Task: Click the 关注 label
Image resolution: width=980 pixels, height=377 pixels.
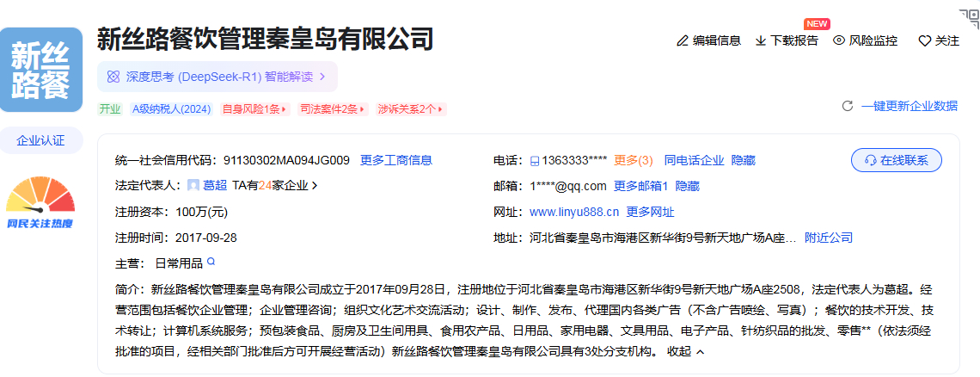Action: (x=946, y=40)
